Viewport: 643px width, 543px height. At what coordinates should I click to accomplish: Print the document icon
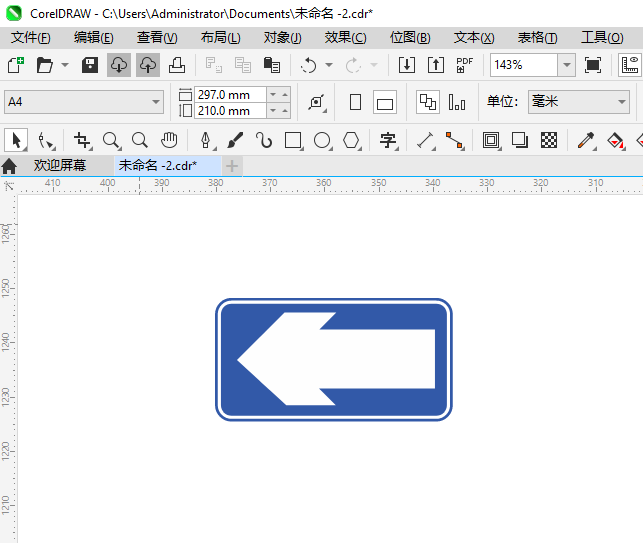tap(177, 65)
